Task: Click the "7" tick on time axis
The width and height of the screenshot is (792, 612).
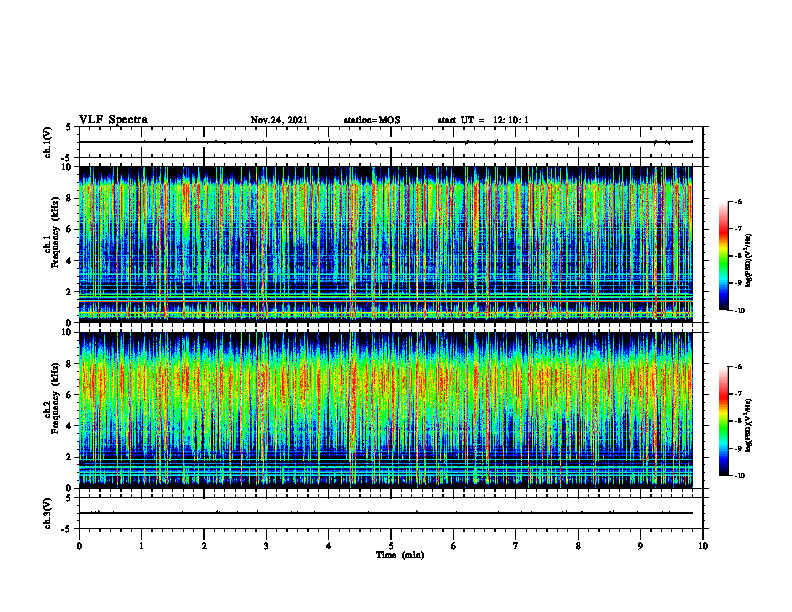Action: [x=516, y=546]
